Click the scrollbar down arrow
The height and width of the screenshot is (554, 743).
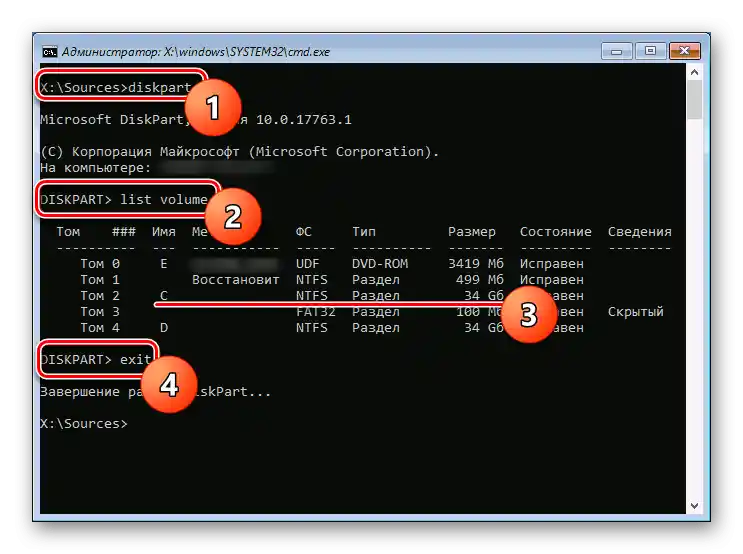[x=694, y=506]
